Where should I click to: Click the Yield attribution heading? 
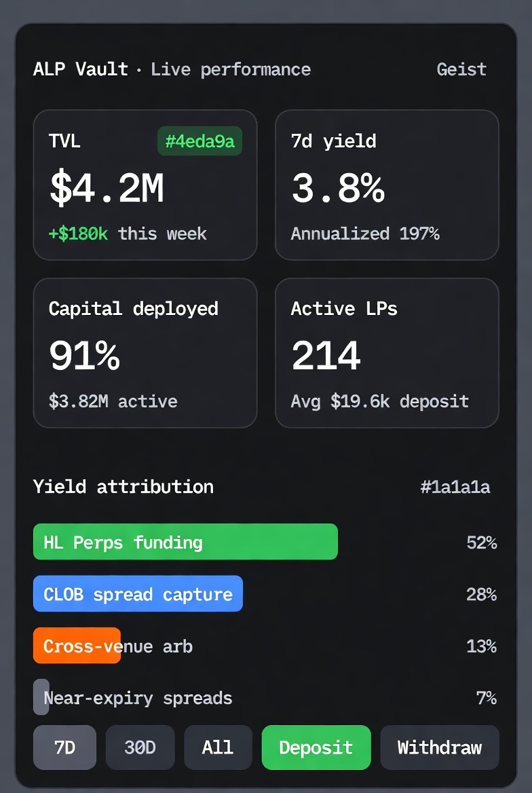[x=123, y=487]
